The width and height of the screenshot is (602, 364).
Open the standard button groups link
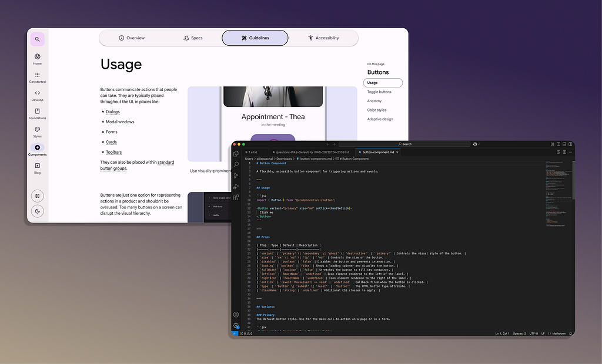point(137,166)
